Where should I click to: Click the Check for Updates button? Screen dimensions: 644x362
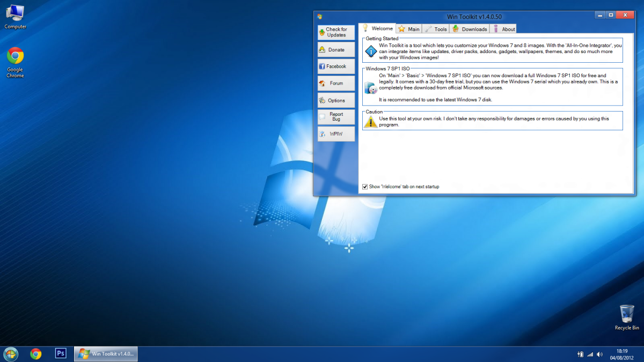pos(336,32)
